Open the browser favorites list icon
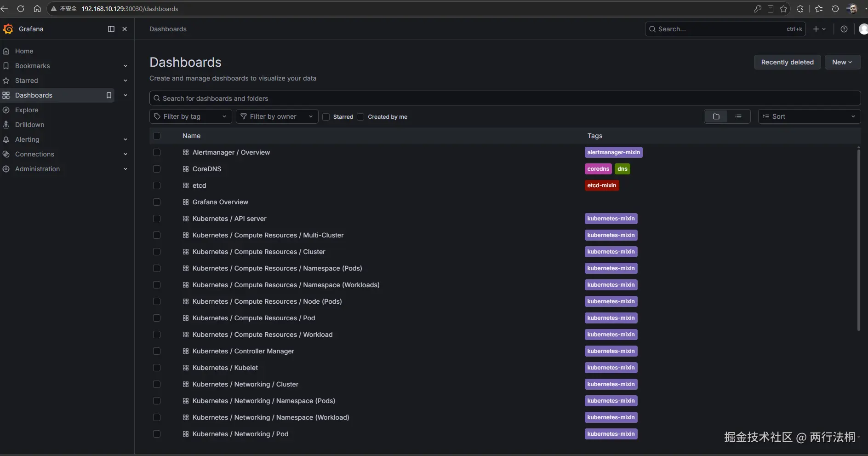The width and height of the screenshot is (868, 456). coord(819,9)
